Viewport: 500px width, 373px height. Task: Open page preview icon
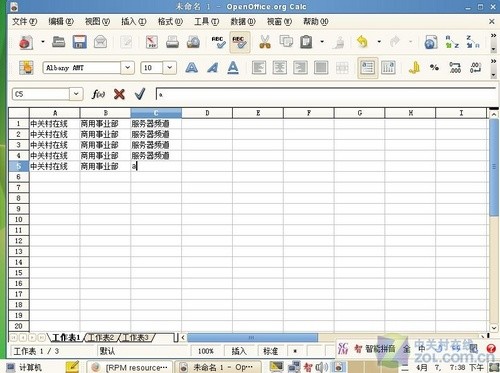tap(193, 42)
